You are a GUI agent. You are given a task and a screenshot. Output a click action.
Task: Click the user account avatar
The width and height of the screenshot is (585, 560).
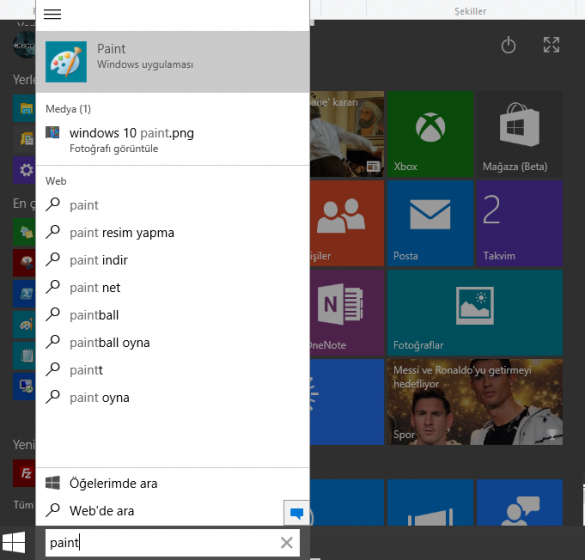tap(24, 45)
